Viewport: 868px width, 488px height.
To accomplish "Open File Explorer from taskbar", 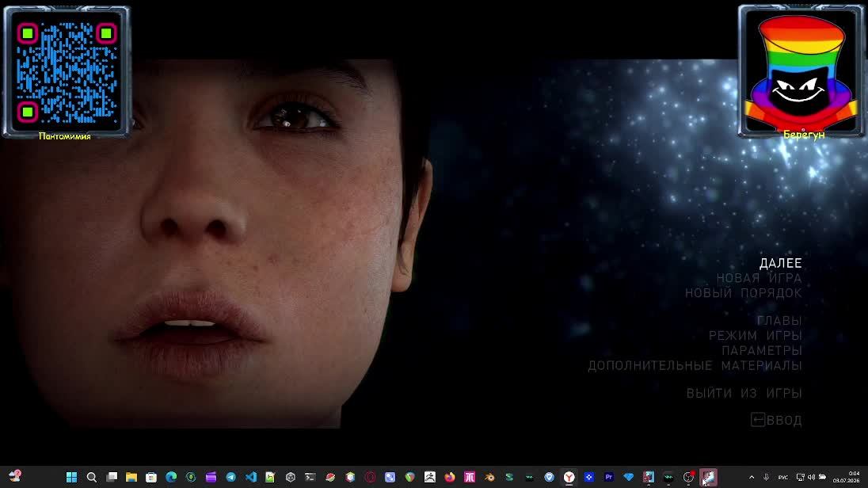I will tap(131, 477).
